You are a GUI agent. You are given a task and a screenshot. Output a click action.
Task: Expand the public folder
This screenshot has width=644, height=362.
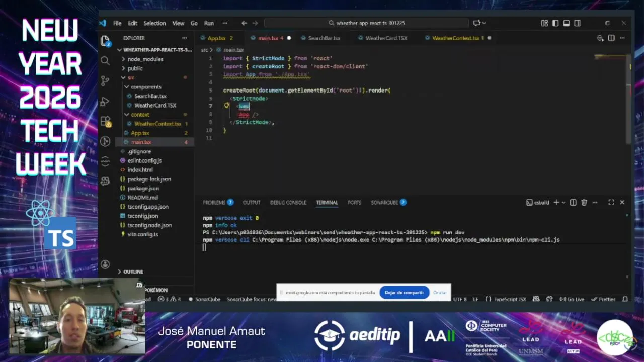tap(135, 68)
